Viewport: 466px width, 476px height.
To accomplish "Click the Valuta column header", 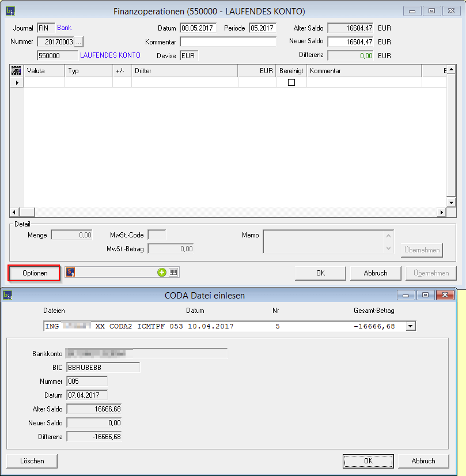I will pos(44,71).
